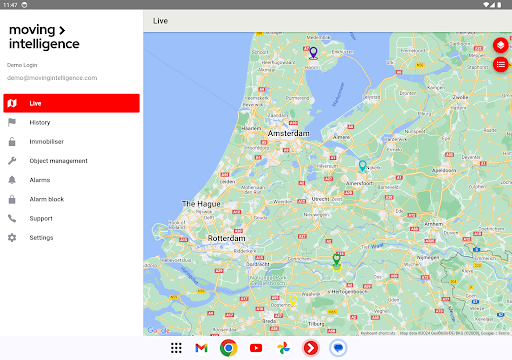Select the teal vehicle marker near Amersfoort
This screenshot has width=512, height=360.
pos(362,166)
